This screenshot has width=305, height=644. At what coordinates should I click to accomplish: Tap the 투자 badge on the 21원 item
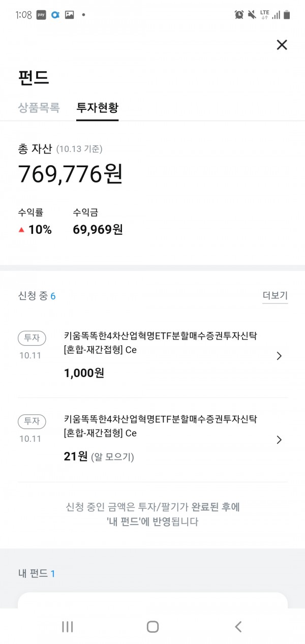(32, 421)
